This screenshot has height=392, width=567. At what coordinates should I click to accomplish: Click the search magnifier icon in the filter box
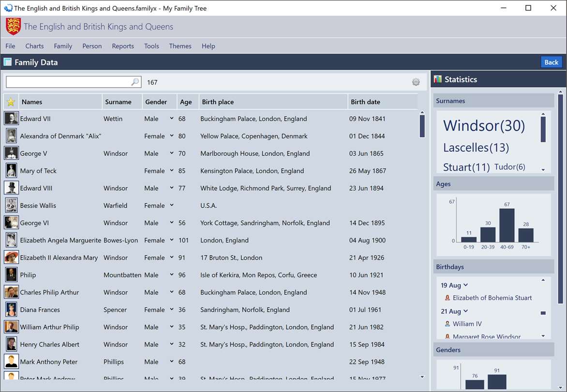coord(135,82)
